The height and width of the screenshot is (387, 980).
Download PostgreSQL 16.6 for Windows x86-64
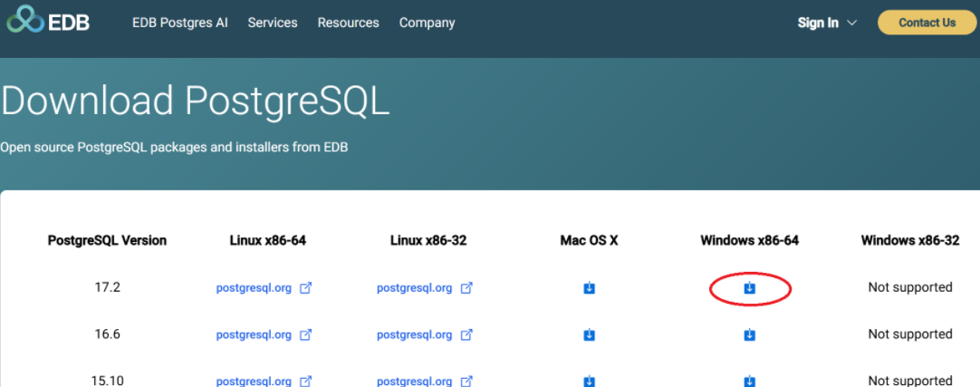[x=749, y=335]
